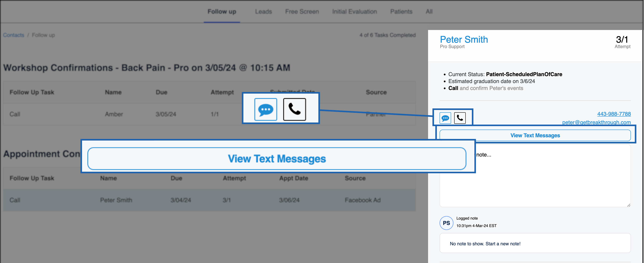
Task: Switch to the Leads tab
Action: (x=263, y=12)
